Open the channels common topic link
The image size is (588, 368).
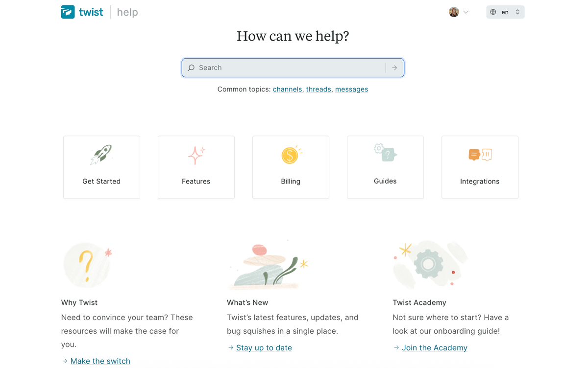pyautogui.click(x=287, y=90)
